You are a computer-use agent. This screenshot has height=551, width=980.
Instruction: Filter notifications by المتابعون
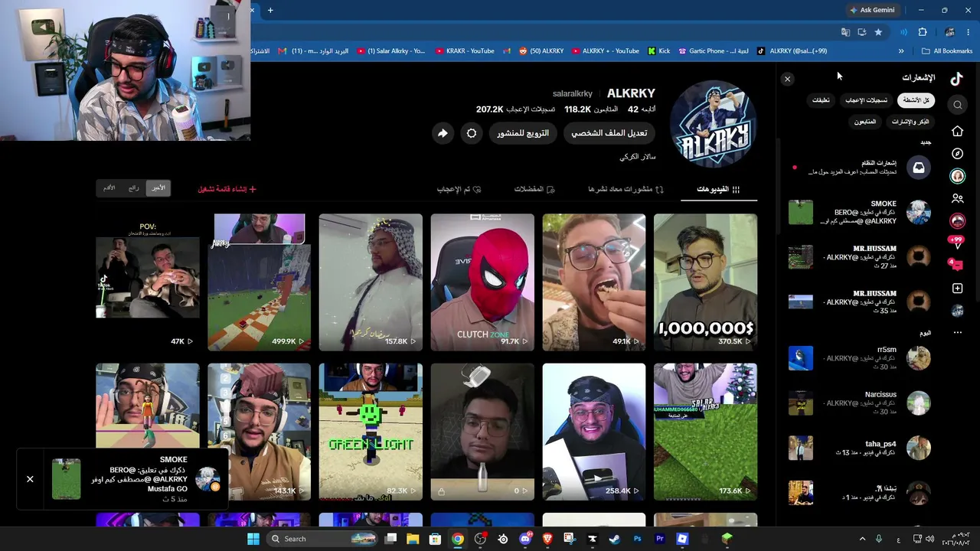coord(865,122)
